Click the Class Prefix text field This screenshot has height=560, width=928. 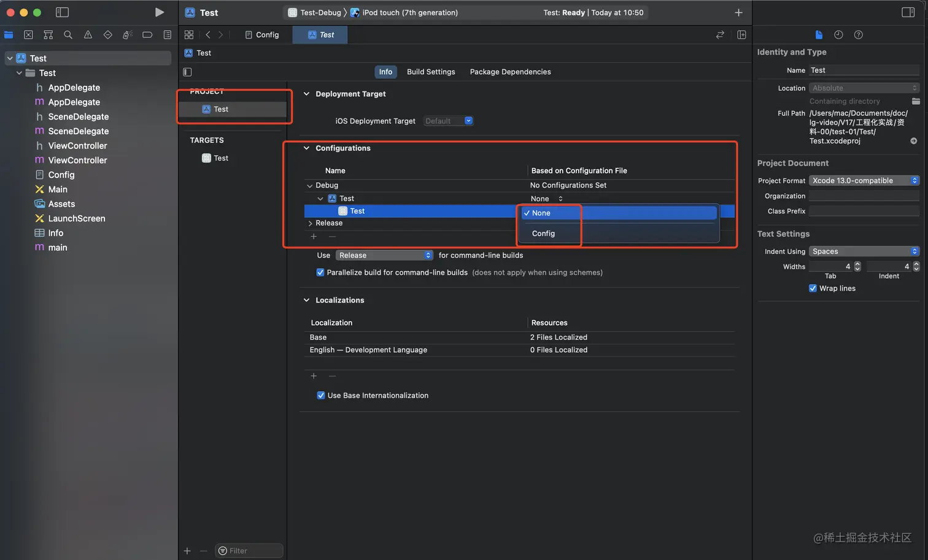[x=864, y=211]
